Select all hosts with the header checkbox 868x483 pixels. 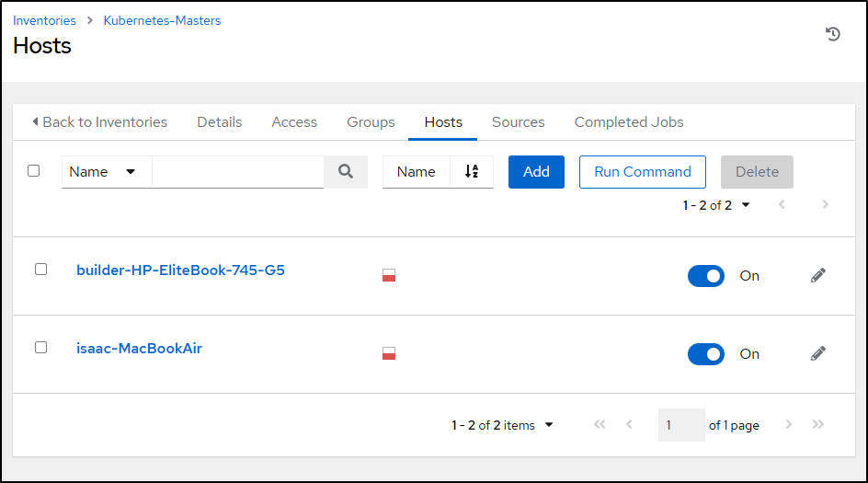coord(34,171)
